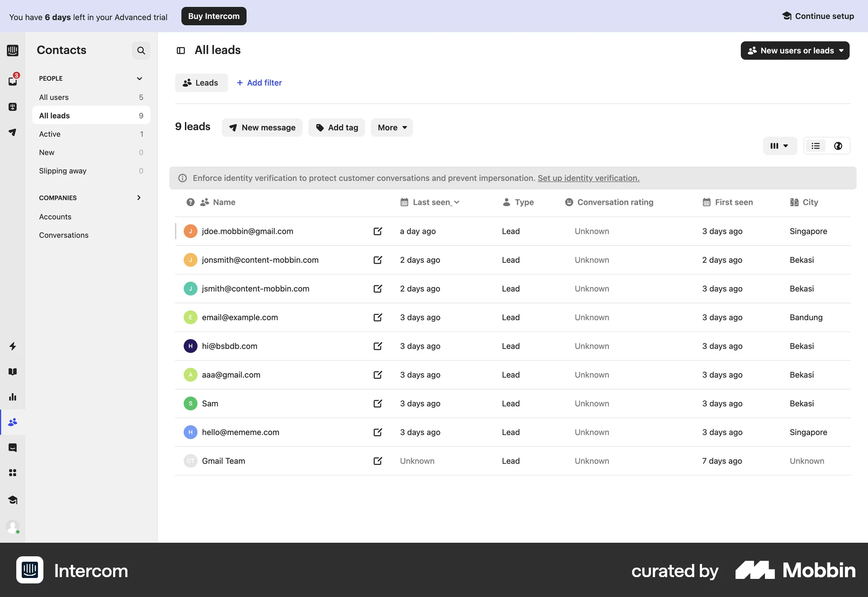Viewport: 868px width, 597px height.
Task: Open the Fin AI Agent section
Action: [x=13, y=107]
